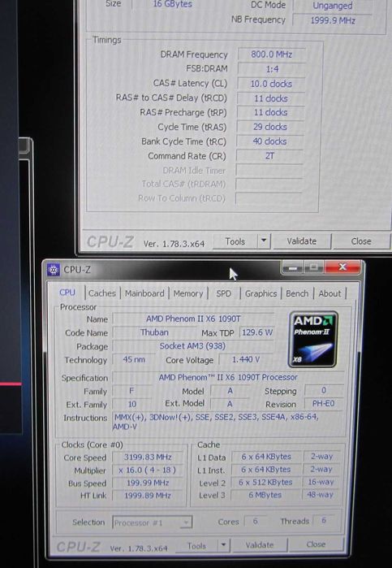Minimize the lower CPU-Z window
The image size is (392, 568).
(x=292, y=267)
